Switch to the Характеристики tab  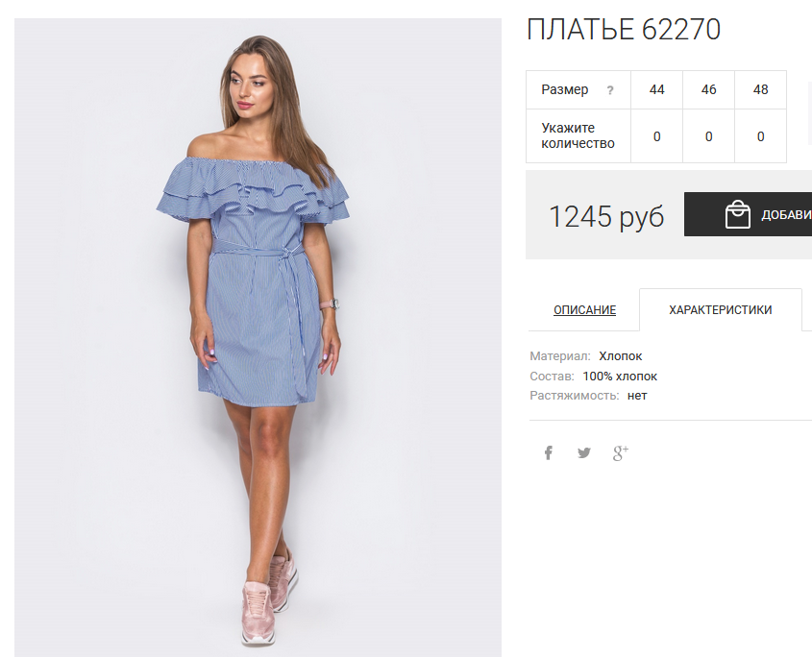point(721,309)
